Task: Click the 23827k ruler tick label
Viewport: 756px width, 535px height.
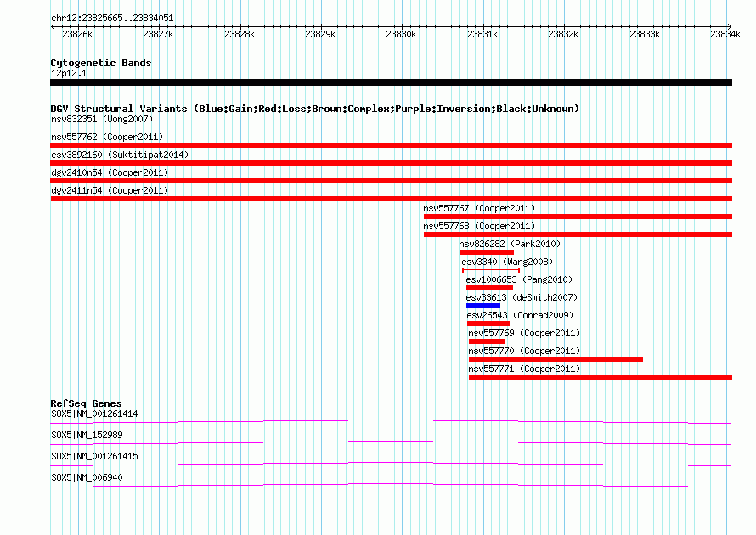Action: (x=158, y=34)
